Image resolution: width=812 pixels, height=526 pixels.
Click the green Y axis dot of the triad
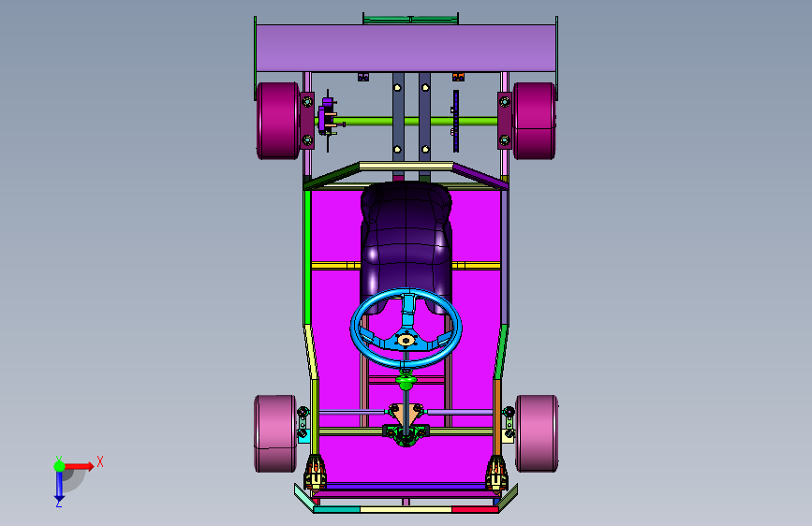pyautogui.click(x=60, y=466)
